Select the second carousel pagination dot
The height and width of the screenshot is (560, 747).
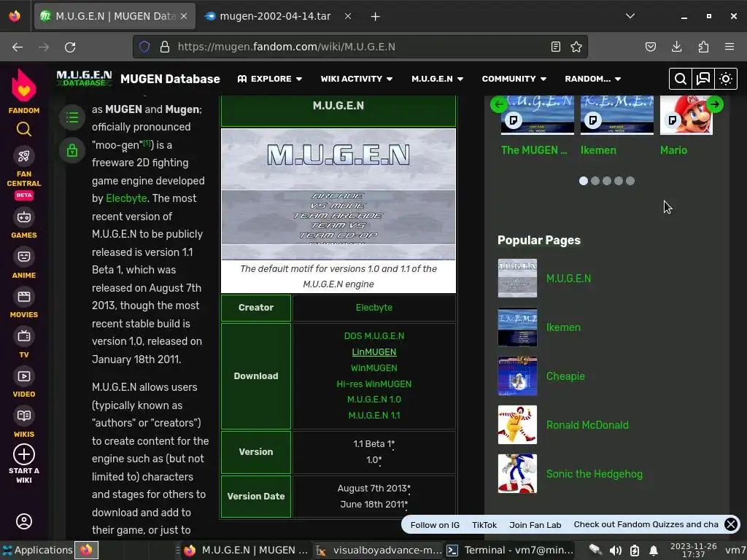[x=595, y=181]
